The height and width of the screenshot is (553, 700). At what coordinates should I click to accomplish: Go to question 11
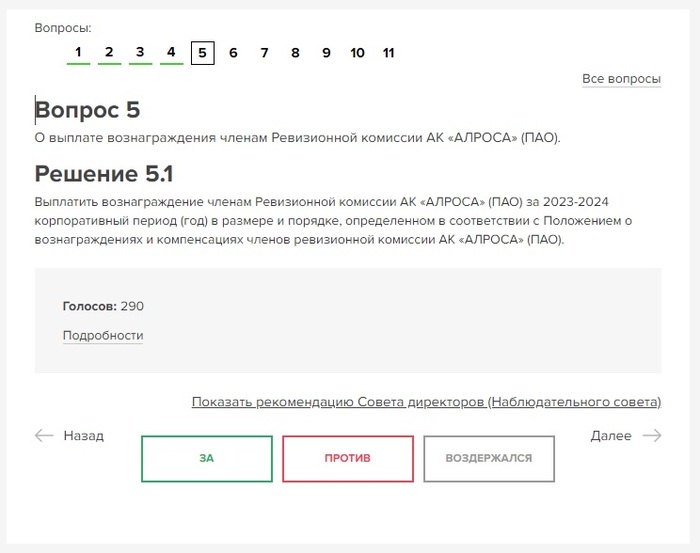point(388,53)
